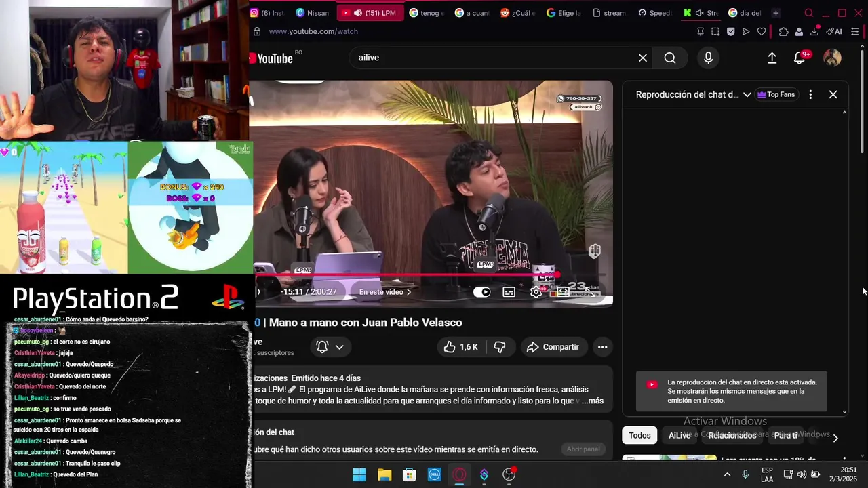Expand the description with '...más'

(x=592, y=401)
